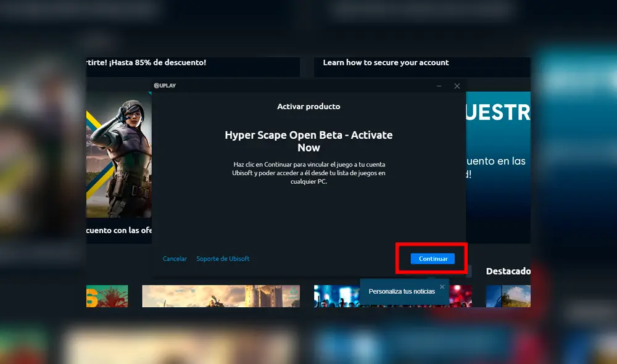Minimize the Activar producto dialog

click(439, 86)
